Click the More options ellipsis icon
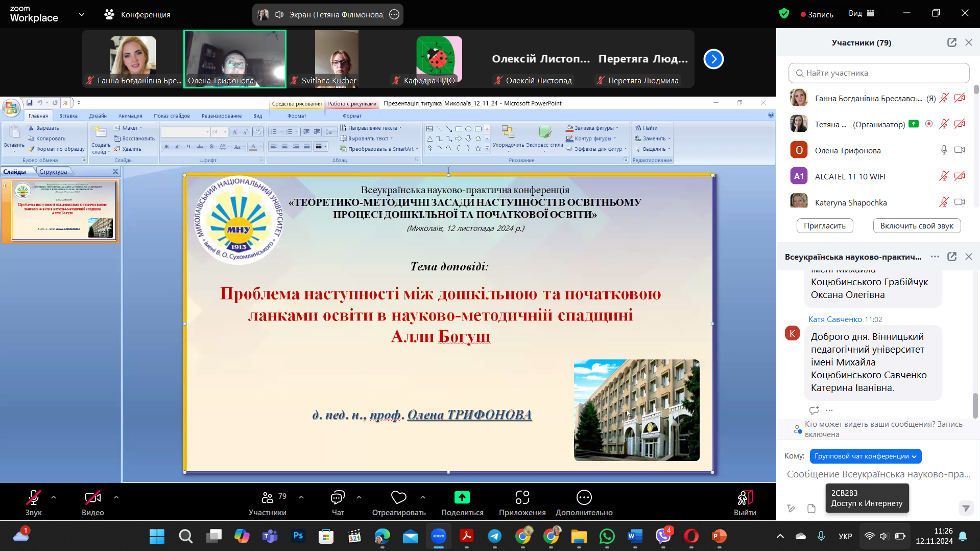The height and width of the screenshot is (551, 980). pyautogui.click(x=584, y=497)
